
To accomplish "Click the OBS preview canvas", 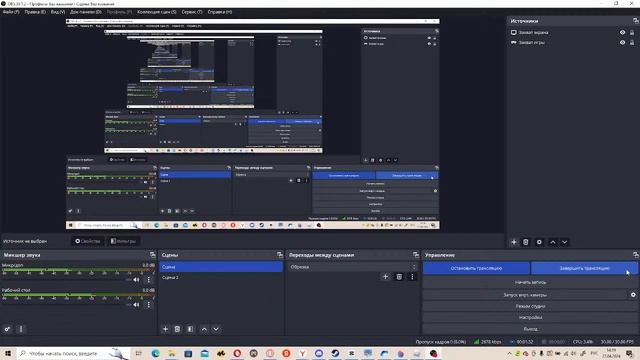I will [253, 124].
